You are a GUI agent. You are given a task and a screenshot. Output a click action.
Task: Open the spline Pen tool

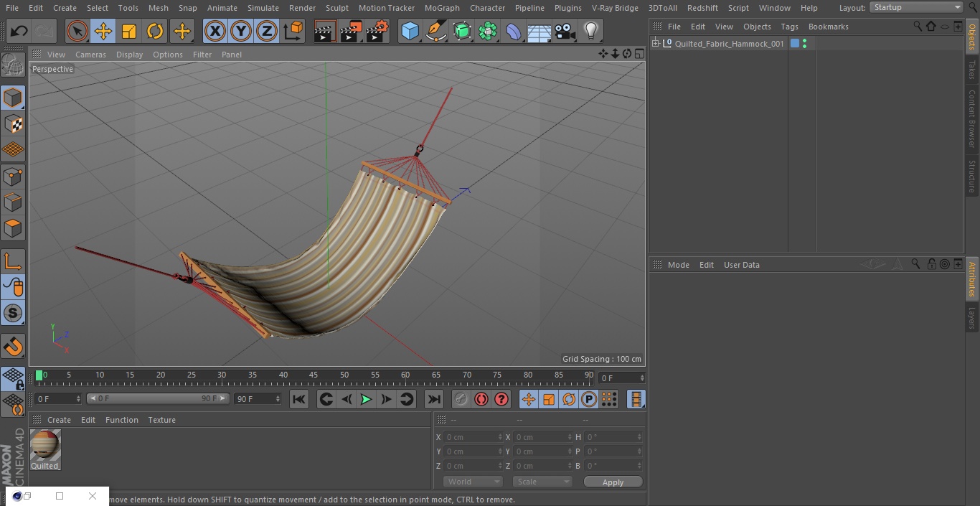point(436,31)
